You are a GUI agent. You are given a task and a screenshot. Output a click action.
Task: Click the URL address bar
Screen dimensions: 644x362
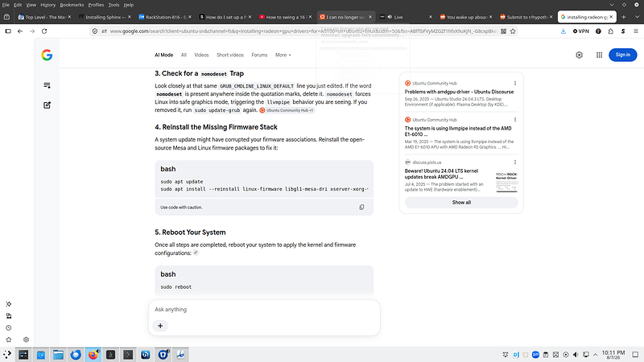click(x=303, y=31)
